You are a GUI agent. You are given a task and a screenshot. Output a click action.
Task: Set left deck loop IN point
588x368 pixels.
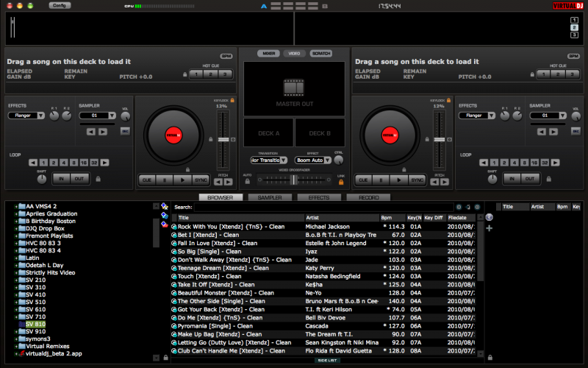(x=61, y=179)
